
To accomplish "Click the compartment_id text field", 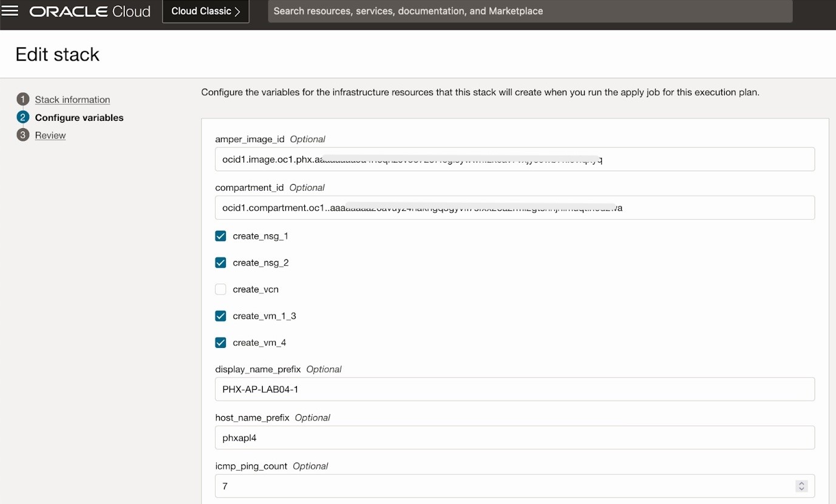I will point(514,208).
